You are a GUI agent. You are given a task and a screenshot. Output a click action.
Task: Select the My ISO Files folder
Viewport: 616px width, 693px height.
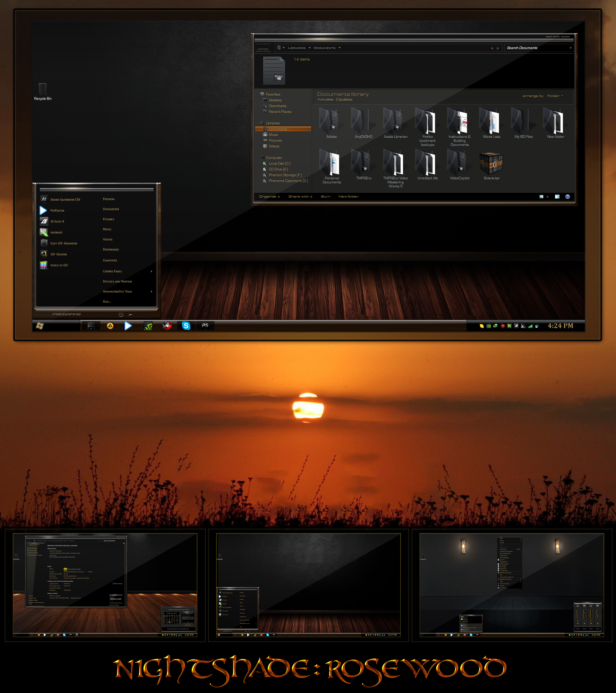pos(524,123)
